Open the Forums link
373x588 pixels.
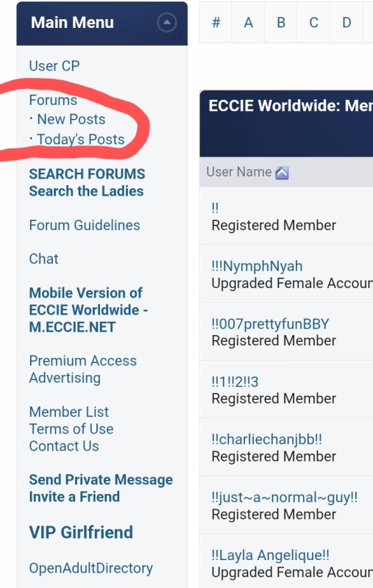(53, 100)
